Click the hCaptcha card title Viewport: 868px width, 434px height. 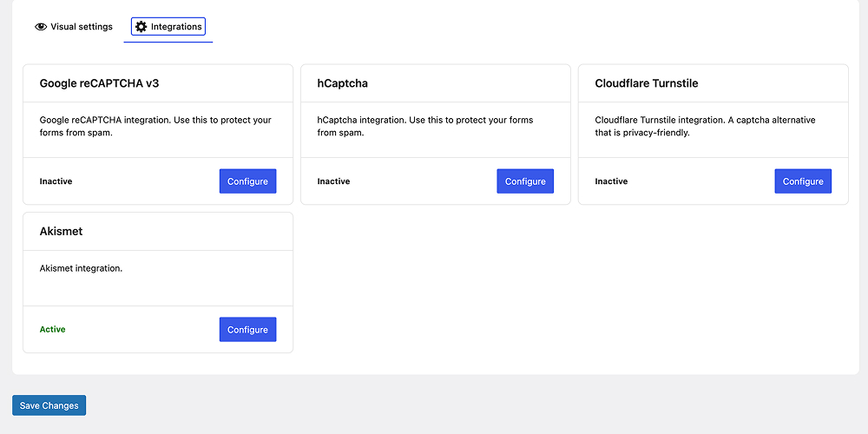point(343,83)
